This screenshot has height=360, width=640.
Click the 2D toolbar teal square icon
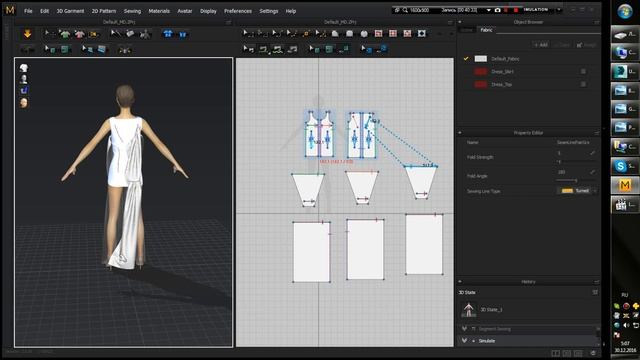[329, 49]
